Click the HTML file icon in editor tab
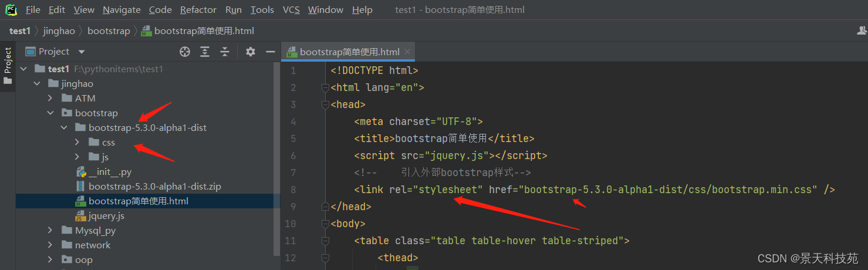This screenshot has height=270, width=868. pos(291,52)
